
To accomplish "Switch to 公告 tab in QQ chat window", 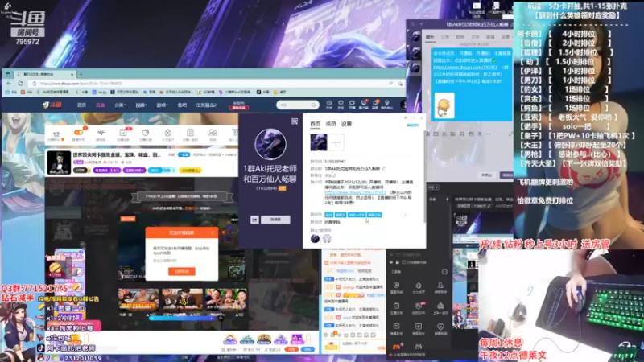I will (x=445, y=37).
